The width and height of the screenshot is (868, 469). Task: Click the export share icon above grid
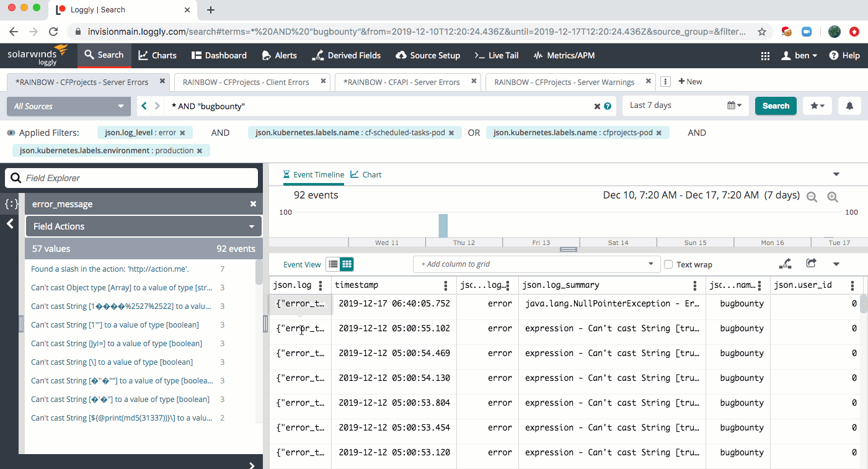(811, 264)
